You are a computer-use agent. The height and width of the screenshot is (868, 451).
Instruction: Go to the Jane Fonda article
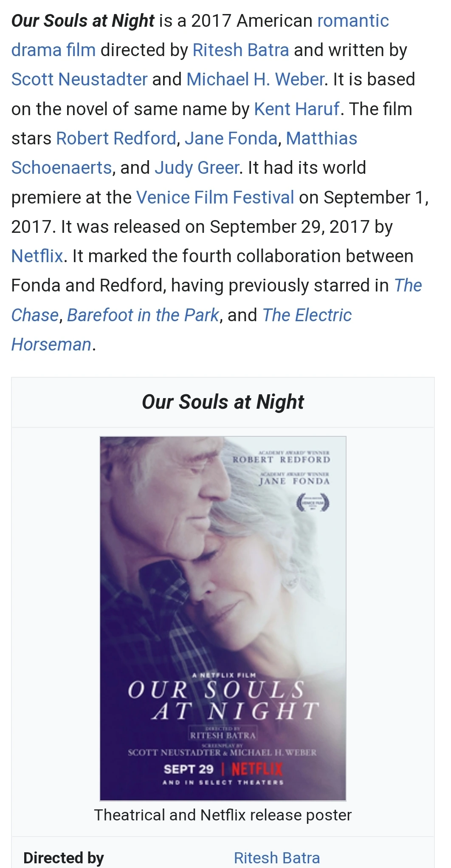click(x=231, y=139)
